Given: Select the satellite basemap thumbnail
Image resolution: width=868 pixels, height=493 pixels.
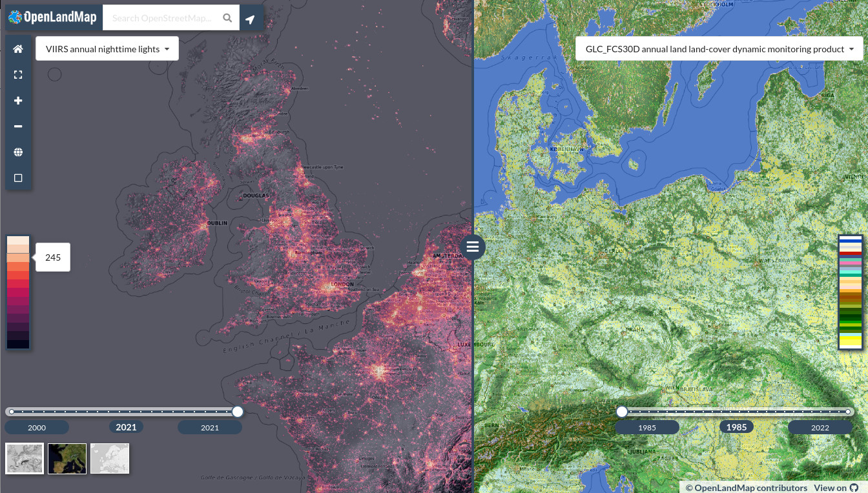Looking at the screenshot, I should click(x=67, y=458).
